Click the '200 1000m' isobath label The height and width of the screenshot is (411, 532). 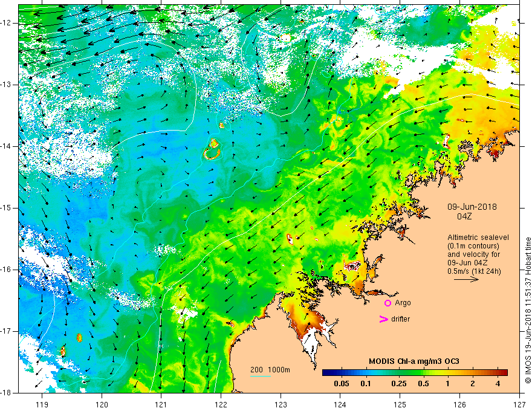(x=270, y=370)
